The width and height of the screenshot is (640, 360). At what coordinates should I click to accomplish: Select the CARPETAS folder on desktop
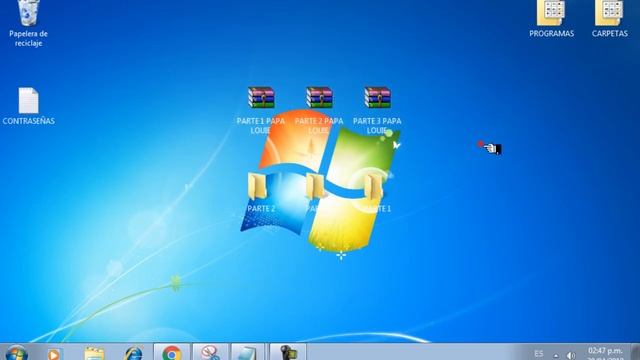pos(609,13)
